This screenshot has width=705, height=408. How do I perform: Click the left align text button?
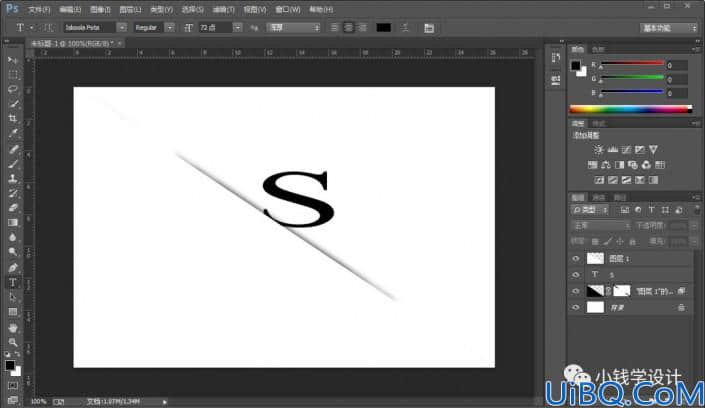click(x=334, y=28)
